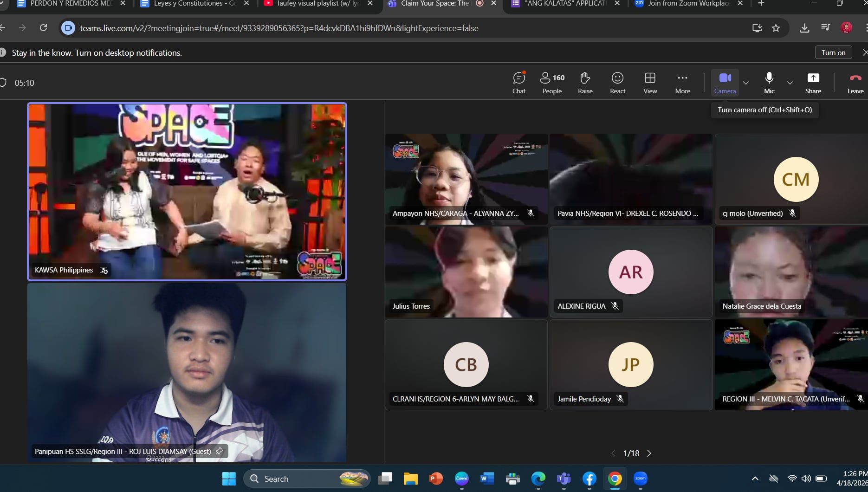
Task: Select the CLRANHS ARLYN MAY tile
Action: (x=466, y=365)
